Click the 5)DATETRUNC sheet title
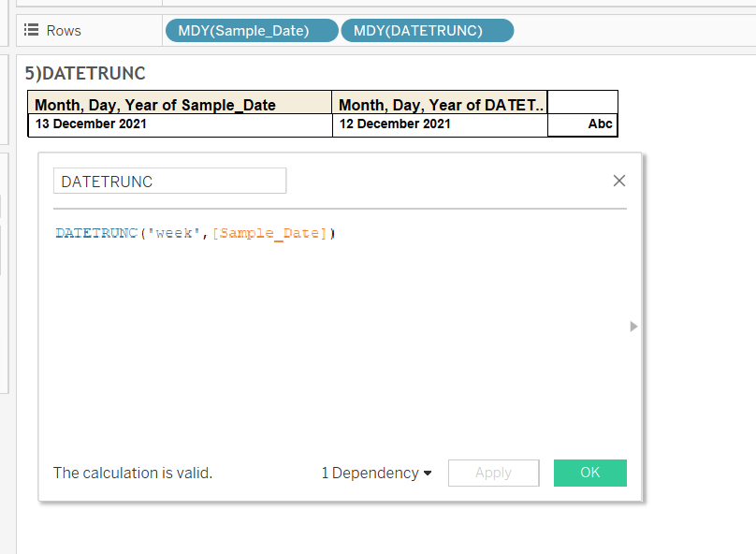 click(x=85, y=73)
